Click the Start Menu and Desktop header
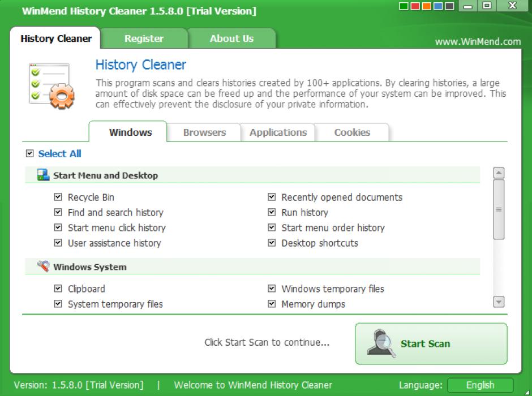 coord(252,175)
